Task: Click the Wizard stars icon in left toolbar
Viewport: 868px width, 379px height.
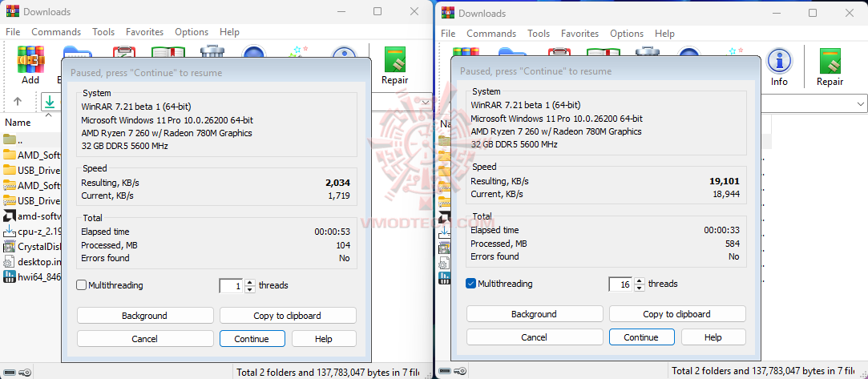Action: click(300, 51)
